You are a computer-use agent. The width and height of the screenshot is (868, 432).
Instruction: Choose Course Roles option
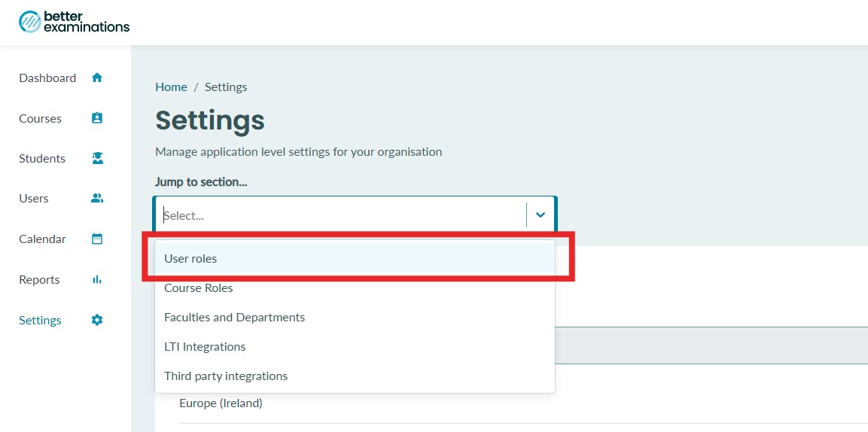coord(355,288)
